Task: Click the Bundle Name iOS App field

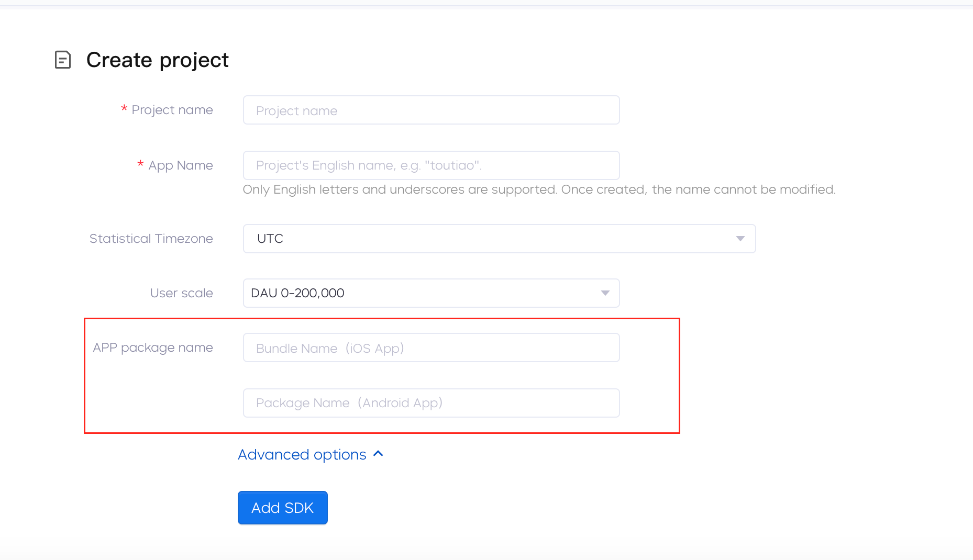Action: (431, 348)
